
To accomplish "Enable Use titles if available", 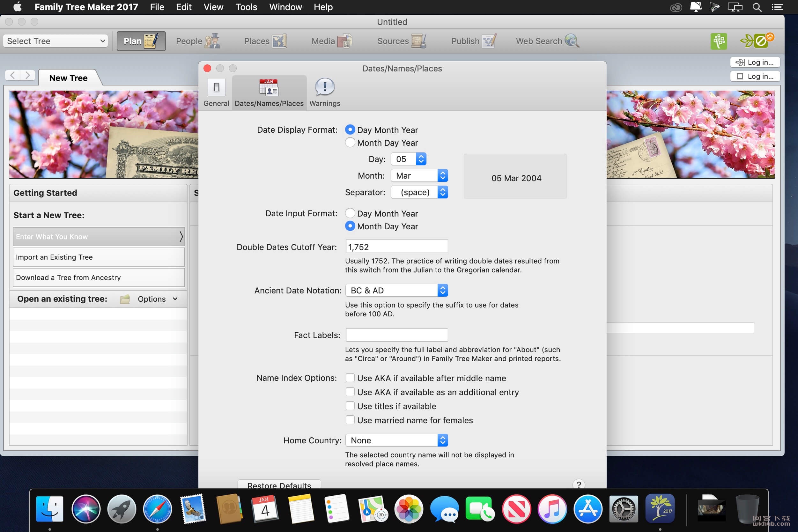I will click(350, 406).
